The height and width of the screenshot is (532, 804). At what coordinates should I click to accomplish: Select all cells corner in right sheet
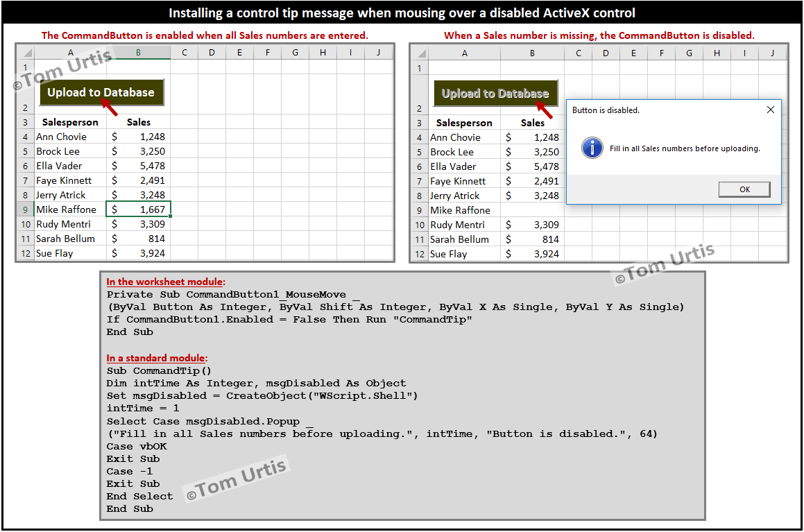[420, 53]
